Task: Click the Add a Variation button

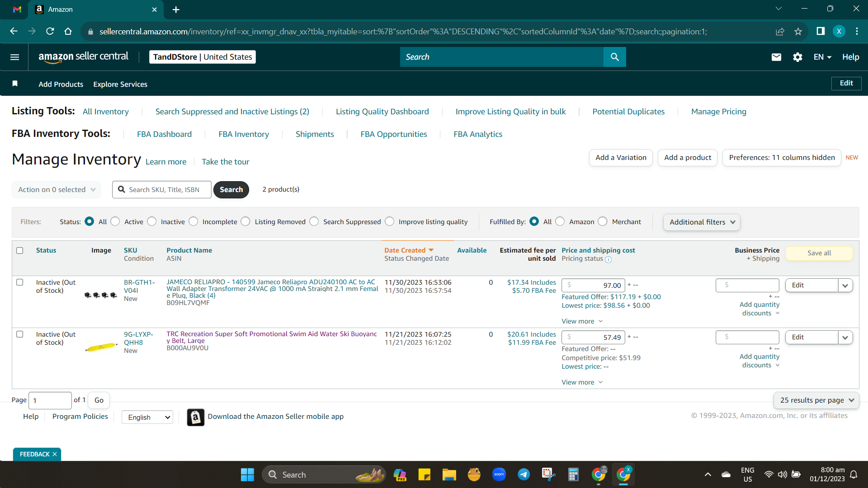Action: click(x=621, y=158)
